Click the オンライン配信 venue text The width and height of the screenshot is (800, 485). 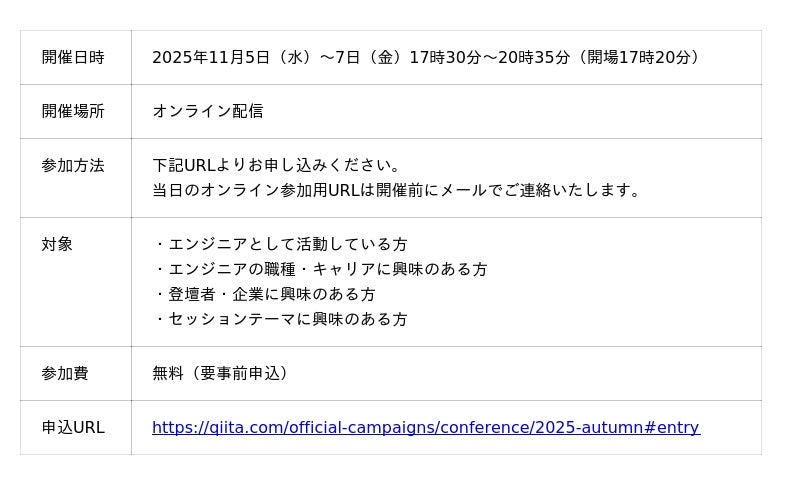(x=208, y=112)
